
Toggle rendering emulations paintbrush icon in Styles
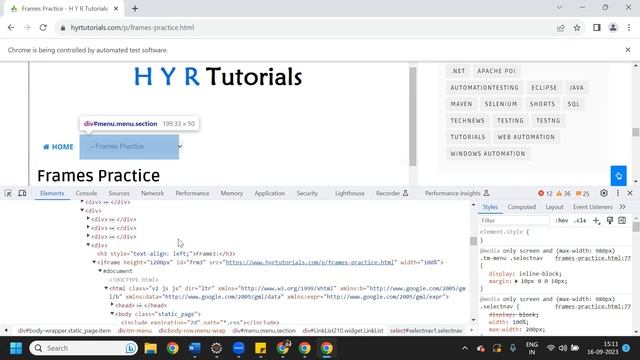pyautogui.click(x=610, y=220)
